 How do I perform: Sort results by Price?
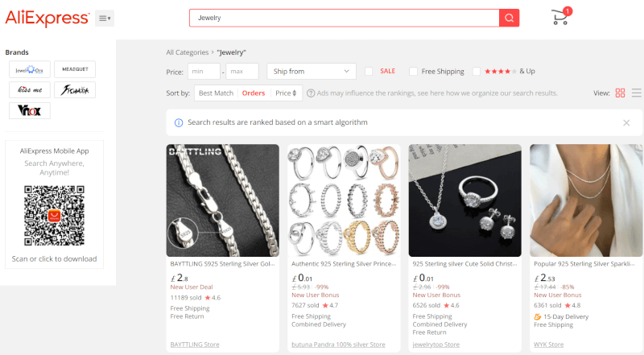[286, 93]
